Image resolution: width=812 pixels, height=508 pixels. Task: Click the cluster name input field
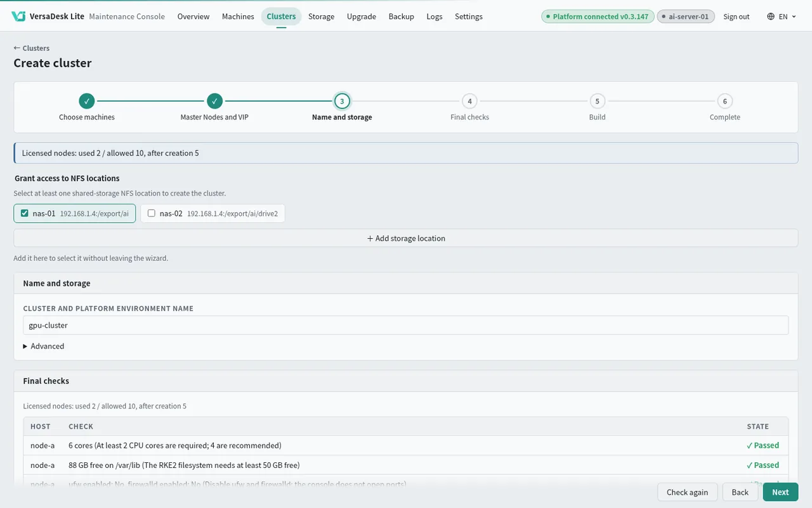click(406, 325)
